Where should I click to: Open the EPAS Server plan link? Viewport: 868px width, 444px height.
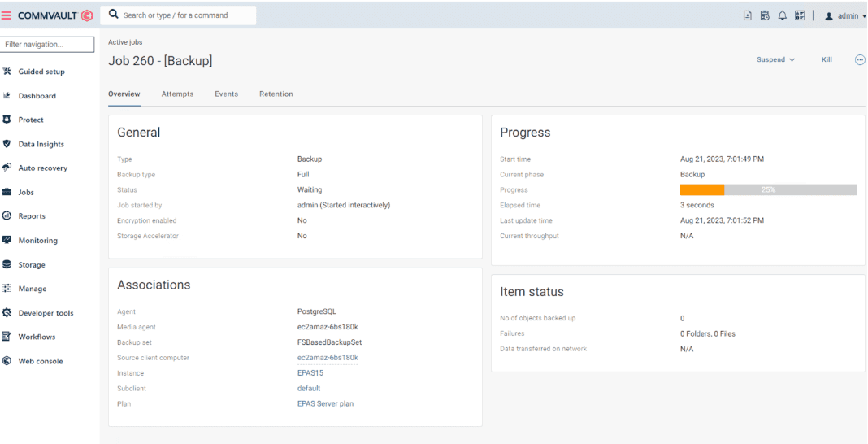point(325,403)
